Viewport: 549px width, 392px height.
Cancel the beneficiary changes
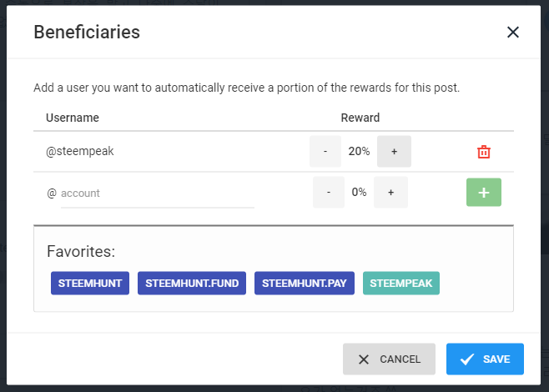(389, 359)
